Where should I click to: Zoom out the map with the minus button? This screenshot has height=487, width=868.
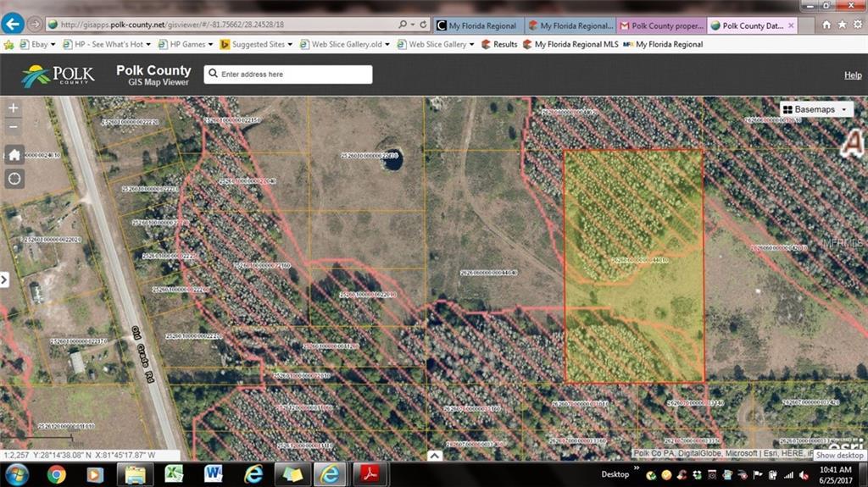coord(14,127)
